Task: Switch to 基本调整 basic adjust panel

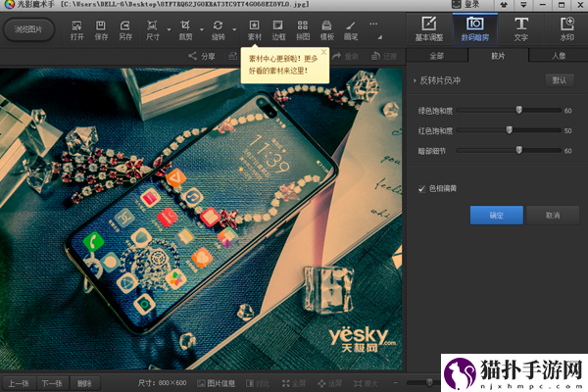Action: [x=429, y=29]
